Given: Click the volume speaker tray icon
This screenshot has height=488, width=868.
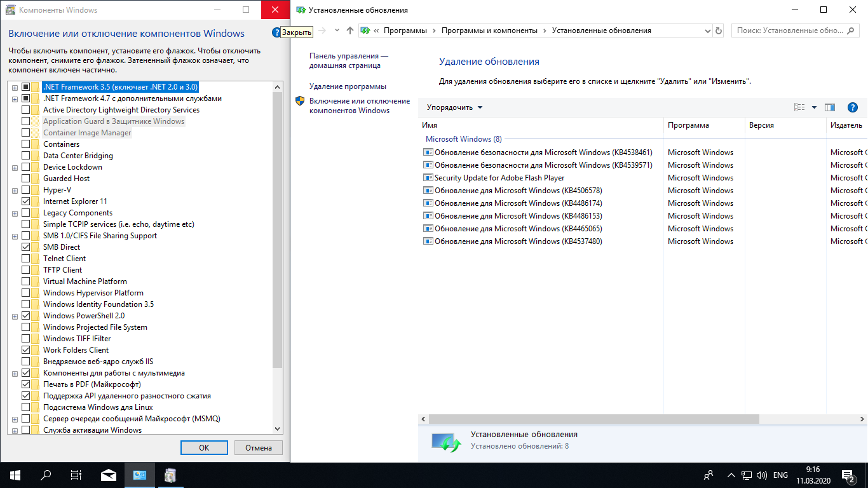Looking at the screenshot, I should click(761, 475).
